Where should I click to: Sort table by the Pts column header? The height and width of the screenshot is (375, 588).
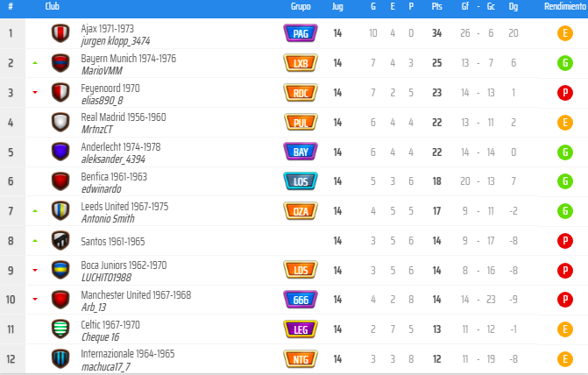(x=437, y=6)
